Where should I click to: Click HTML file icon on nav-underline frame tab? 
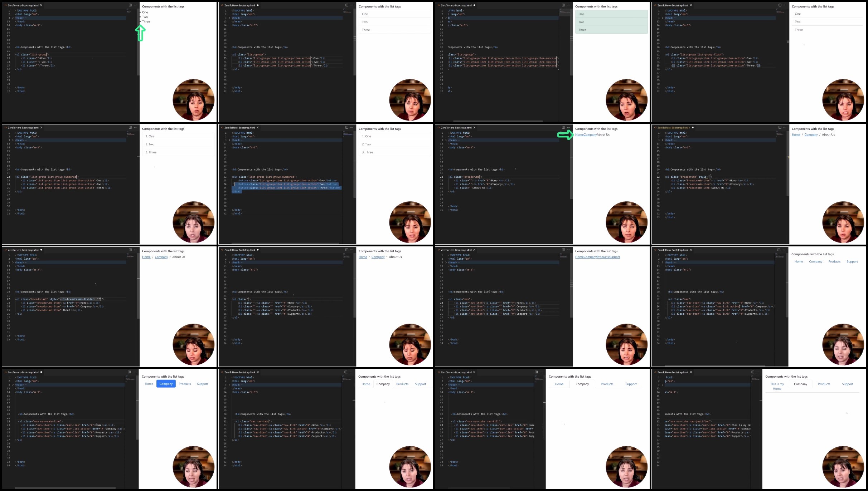pos(6,372)
